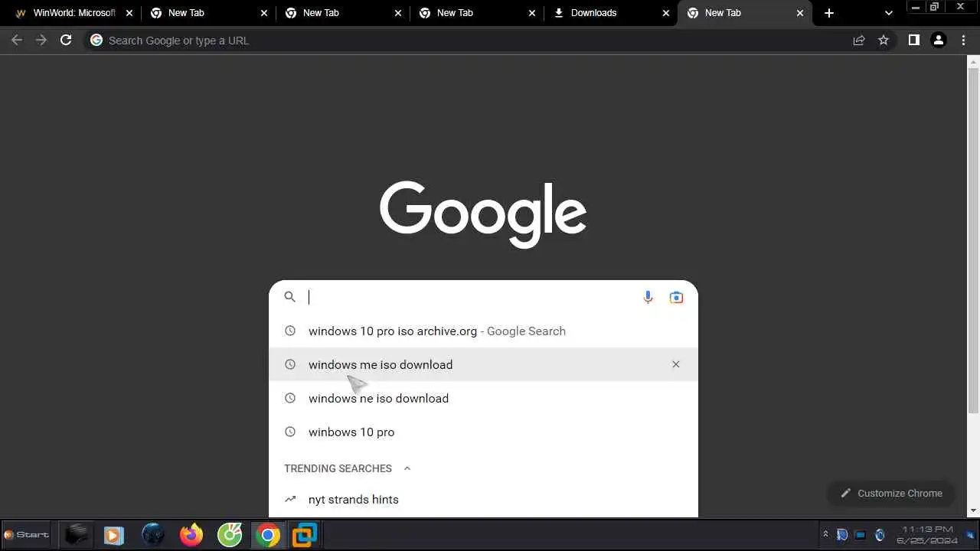The image size is (980, 551).
Task: Open Chrome three-dot menu
Action: click(x=963, y=41)
